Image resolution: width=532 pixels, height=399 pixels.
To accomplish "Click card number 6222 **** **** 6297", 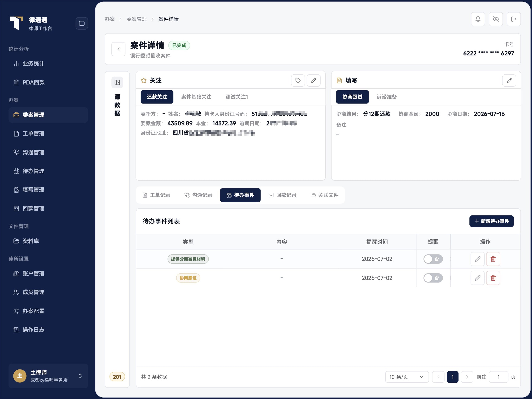I will (488, 53).
